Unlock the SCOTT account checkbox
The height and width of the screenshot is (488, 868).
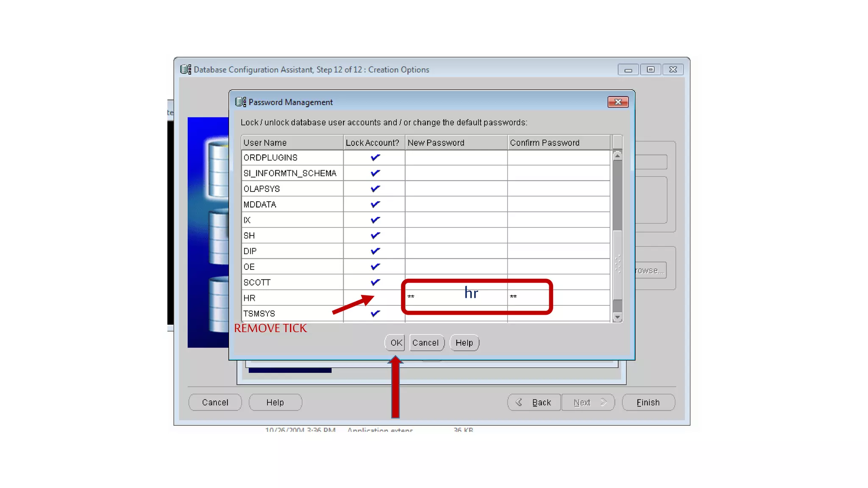coord(375,283)
